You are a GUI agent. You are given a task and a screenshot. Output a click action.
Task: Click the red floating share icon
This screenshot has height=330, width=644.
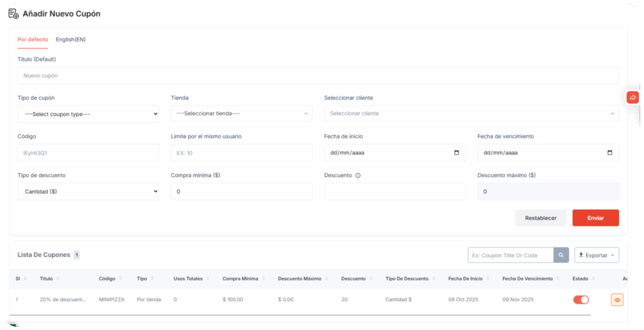pyautogui.click(x=633, y=98)
